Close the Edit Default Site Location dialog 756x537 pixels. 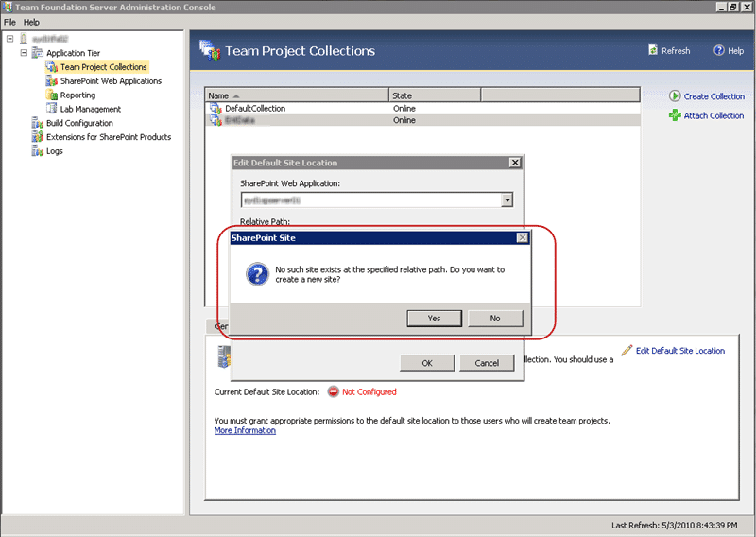[515, 162]
